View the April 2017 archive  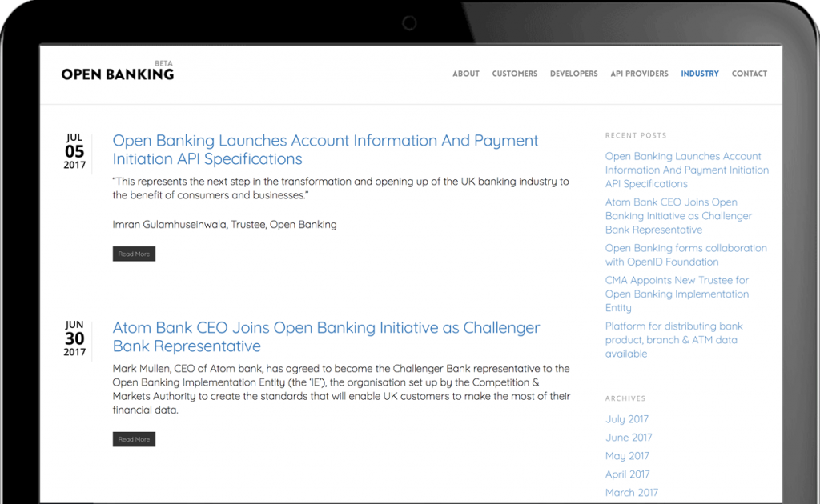[x=627, y=474]
